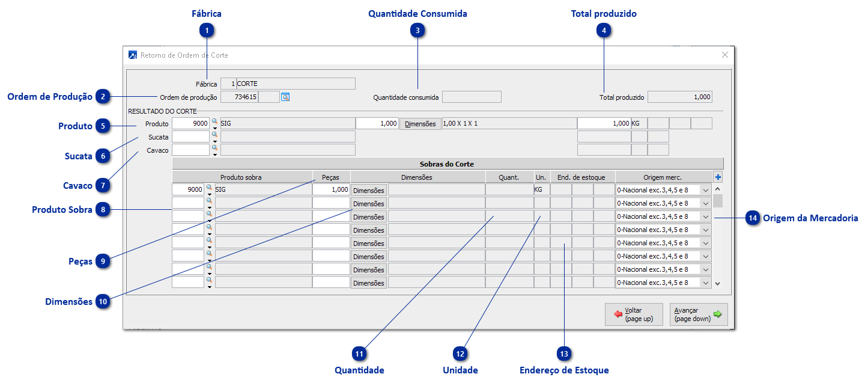Viewport: 868px width, 386px height.
Task: Expand the small arrow below Sucata magnifier
Action: [x=214, y=141]
